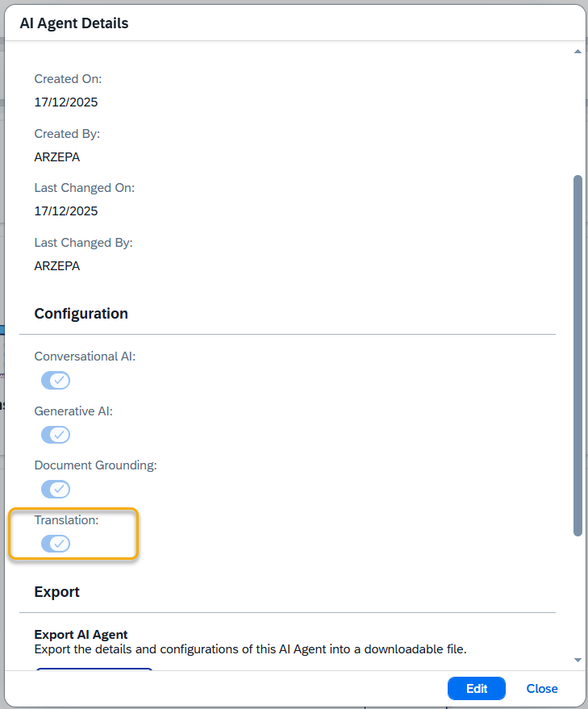This screenshot has height=709, width=588.
Task: Click the Export section heading
Action: point(56,592)
